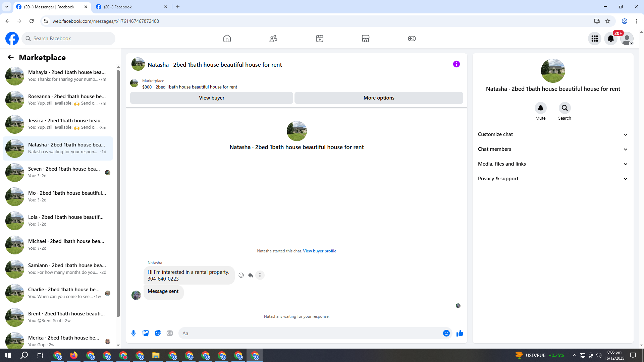Record a voice clip with microphone icon
The image size is (644, 362).
click(133, 333)
